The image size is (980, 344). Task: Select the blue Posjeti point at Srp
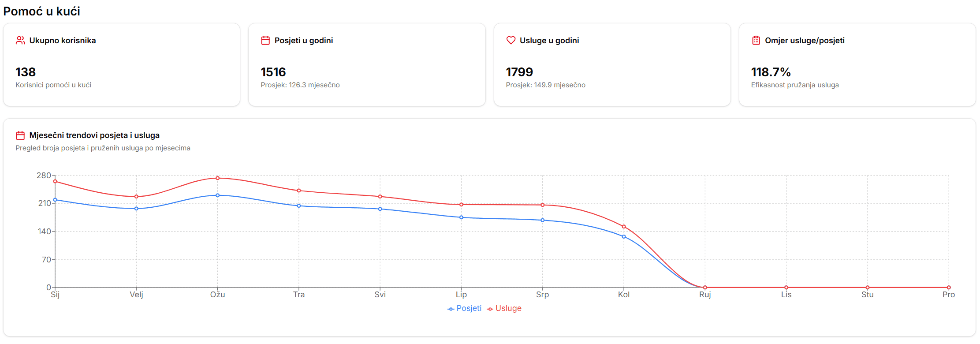[543, 220]
